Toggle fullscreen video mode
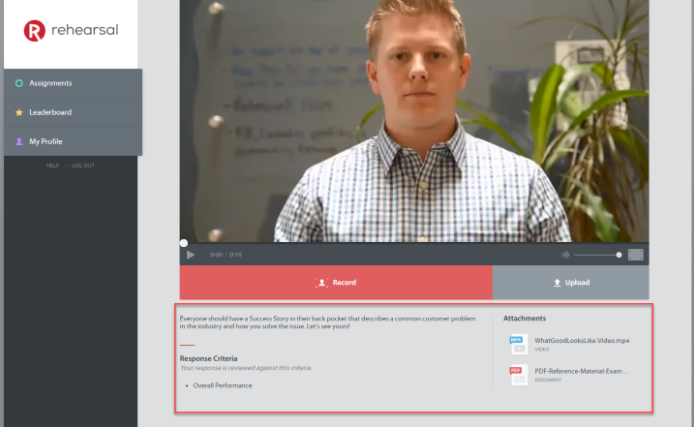Image resolution: width=694 pixels, height=427 pixels. coord(636,255)
